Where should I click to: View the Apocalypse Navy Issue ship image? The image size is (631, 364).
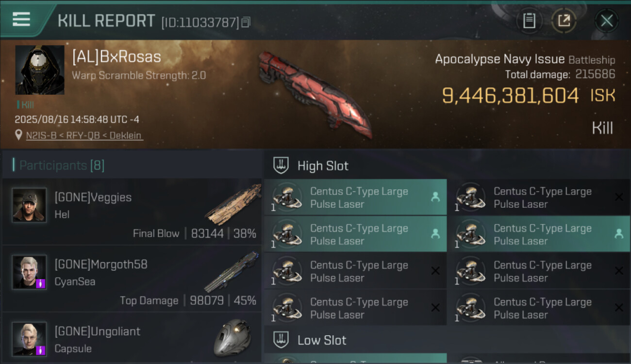(315, 92)
